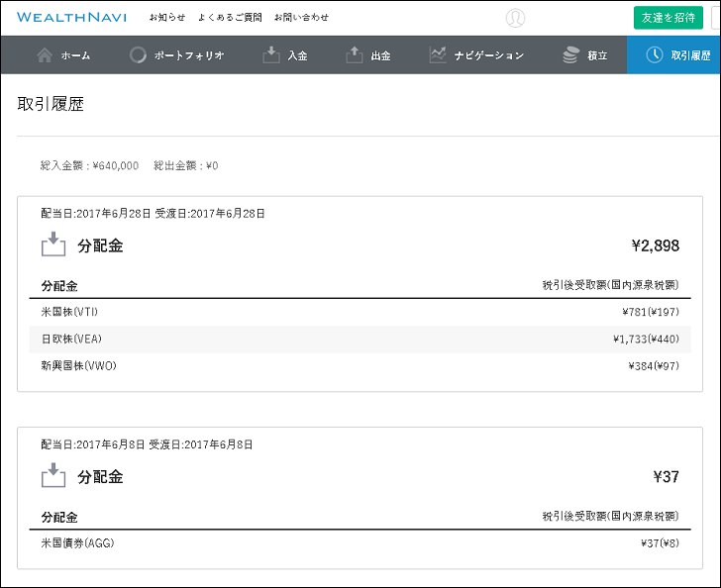Open the 出金 tab
The height and width of the screenshot is (588, 721).
[x=368, y=55]
